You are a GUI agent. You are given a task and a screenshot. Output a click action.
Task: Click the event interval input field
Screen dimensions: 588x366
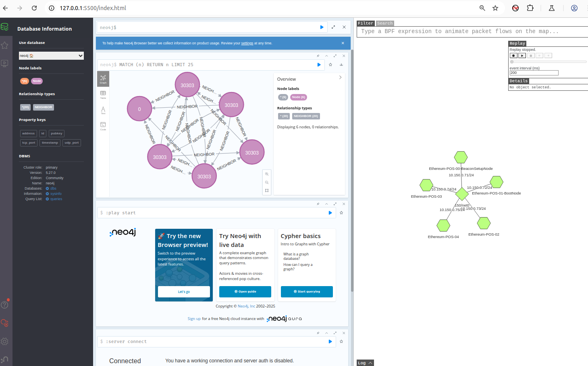coord(534,73)
